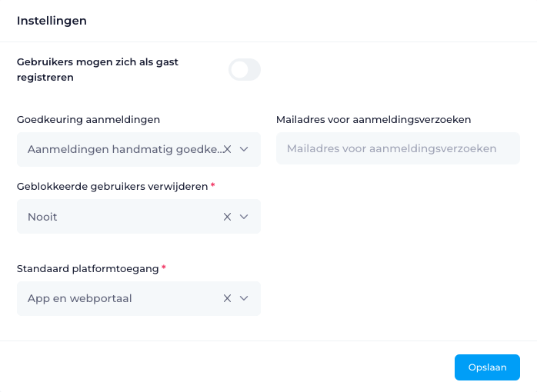
Task: Clear the Goedkeuring aanmeldingen selection with X
Action: pyautogui.click(x=228, y=149)
